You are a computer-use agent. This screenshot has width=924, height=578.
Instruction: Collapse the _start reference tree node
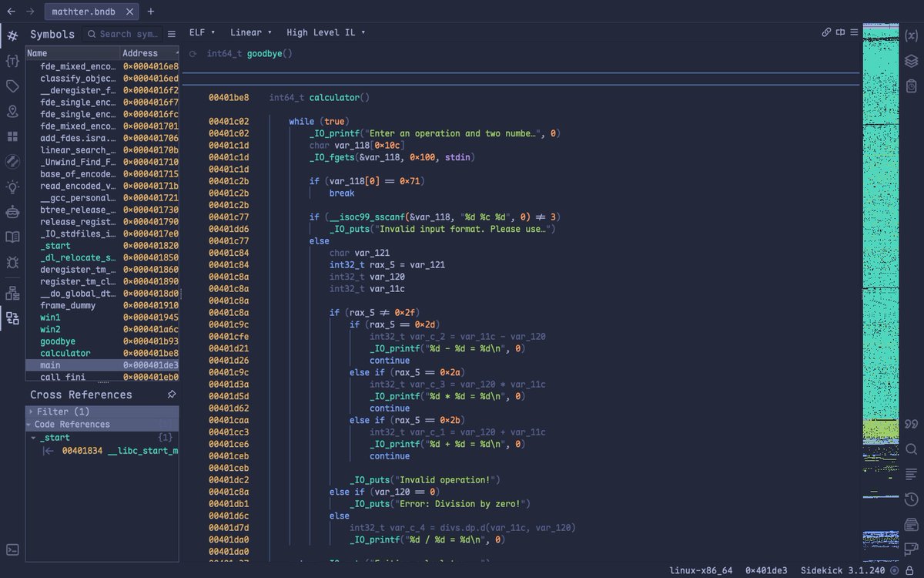point(33,437)
